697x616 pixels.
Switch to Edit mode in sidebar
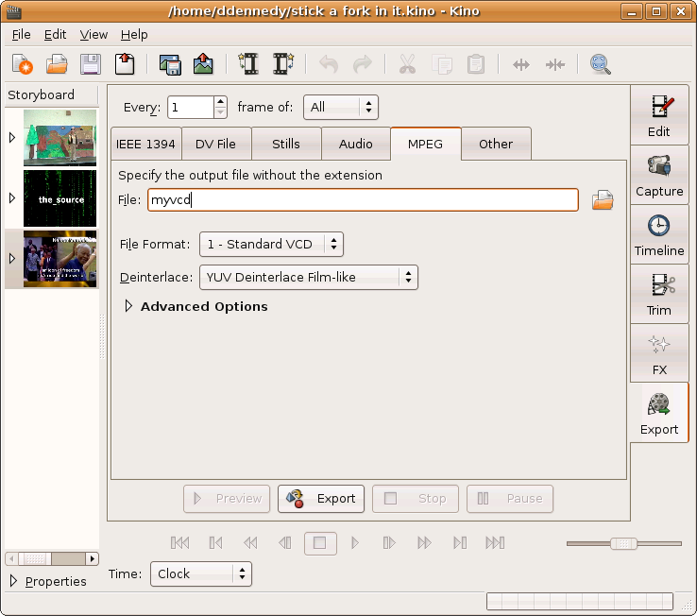click(x=659, y=116)
